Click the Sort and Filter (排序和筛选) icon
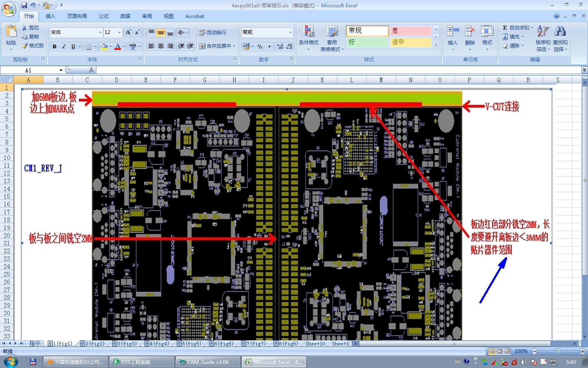Screen dimensions: 588x368 coord(543,38)
